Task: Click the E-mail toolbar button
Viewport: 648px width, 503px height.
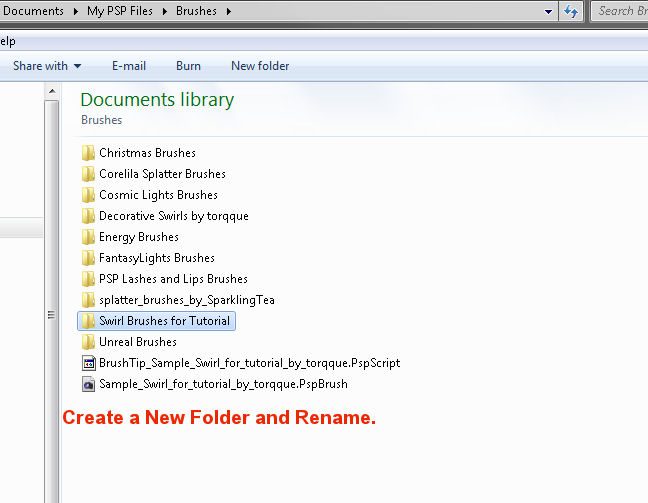Action: tap(129, 66)
